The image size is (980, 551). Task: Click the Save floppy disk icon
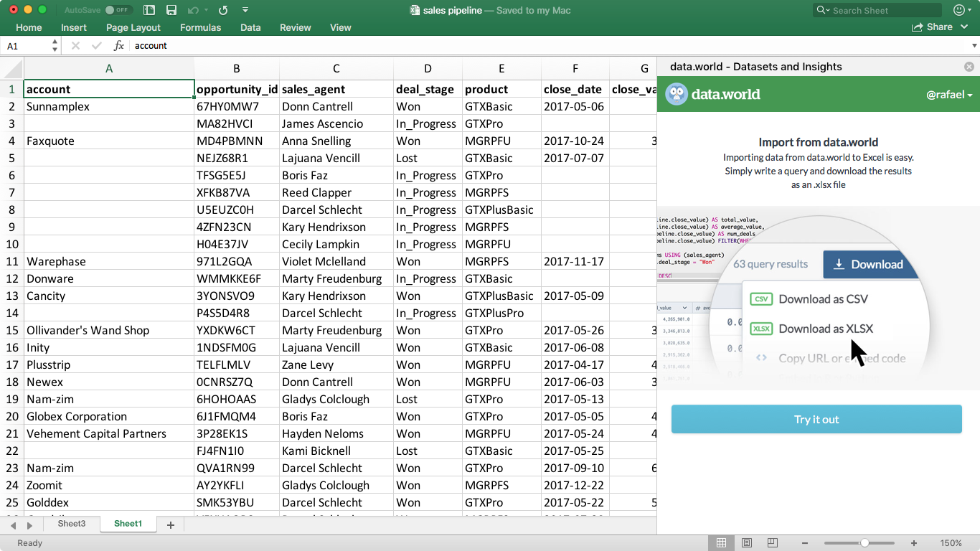pyautogui.click(x=171, y=10)
